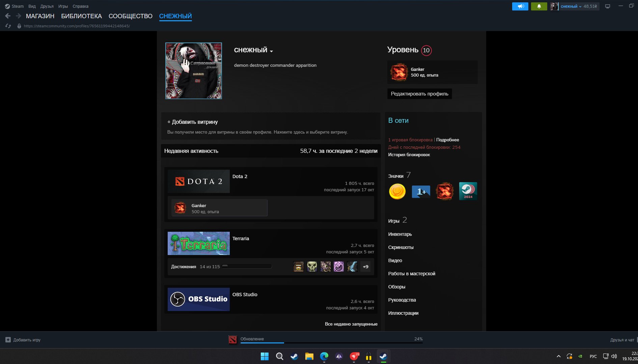This screenshot has width=638, height=364.
Task: Click Добавить витрину to add a showcase
Action: [193, 122]
